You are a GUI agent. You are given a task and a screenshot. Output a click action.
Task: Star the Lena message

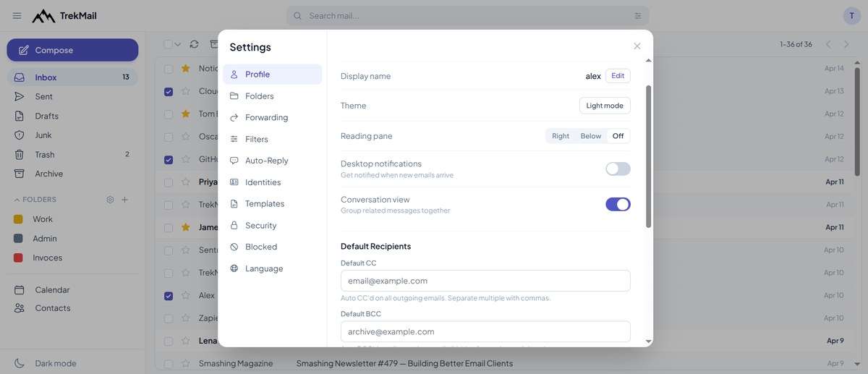coord(186,341)
